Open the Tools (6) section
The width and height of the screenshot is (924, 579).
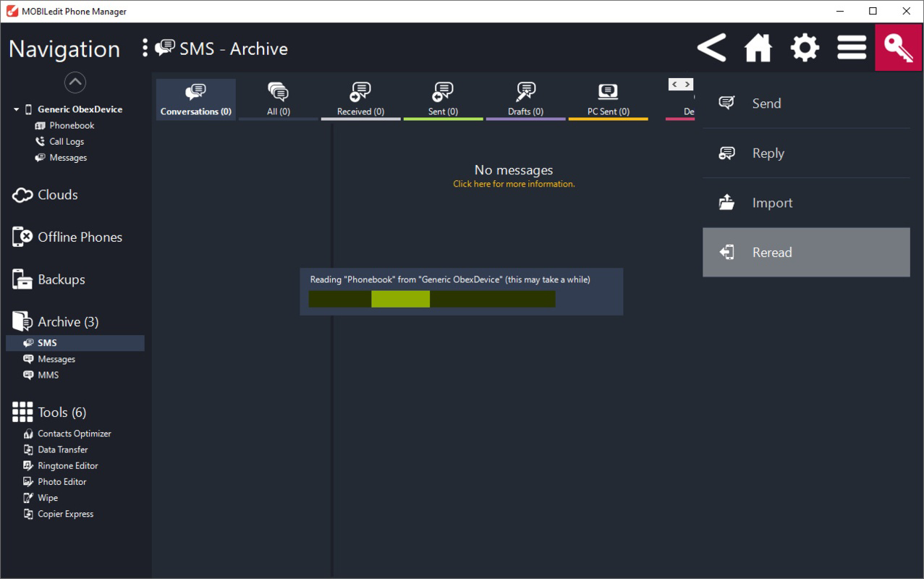[49, 412]
